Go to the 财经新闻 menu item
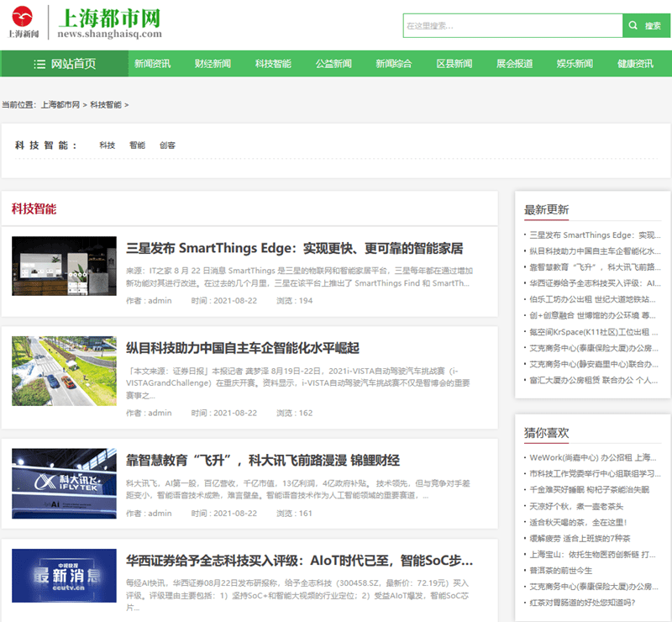The image size is (672, 622). (213, 64)
